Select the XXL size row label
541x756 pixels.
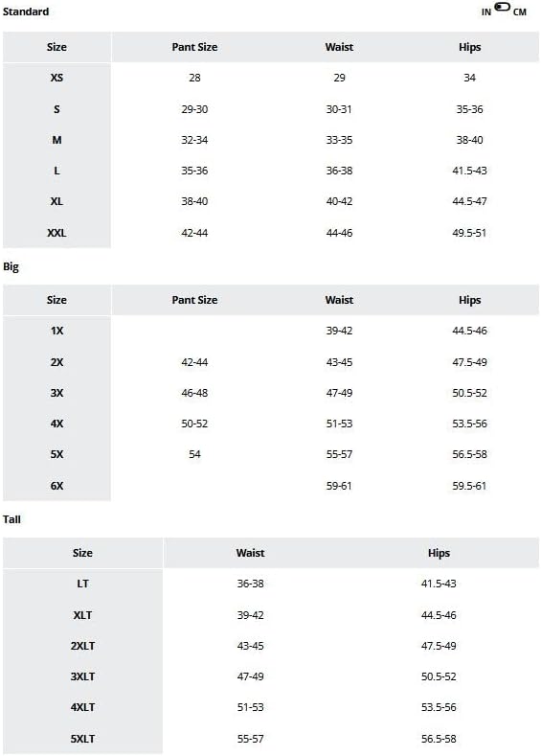[x=56, y=233]
